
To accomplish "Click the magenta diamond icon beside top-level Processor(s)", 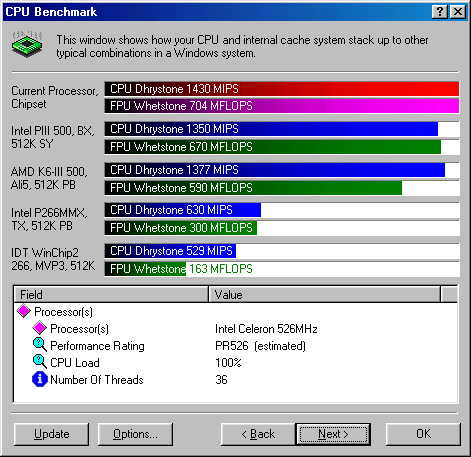I will (x=24, y=311).
